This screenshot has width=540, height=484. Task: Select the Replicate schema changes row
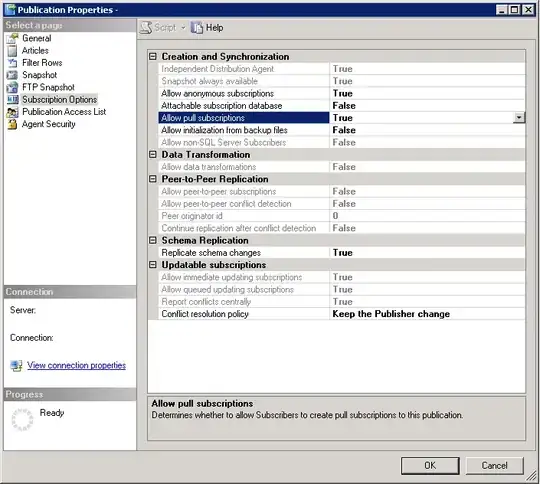pos(342,253)
